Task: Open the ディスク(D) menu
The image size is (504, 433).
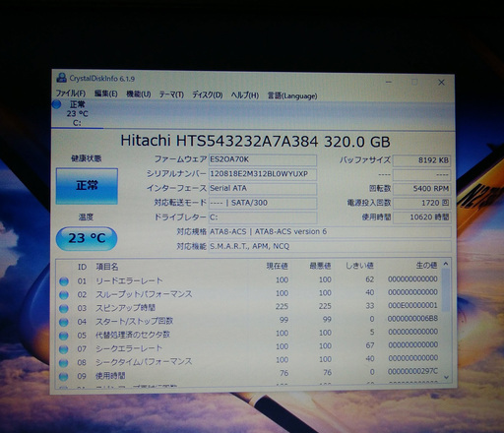Action: click(x=208, y=94)
